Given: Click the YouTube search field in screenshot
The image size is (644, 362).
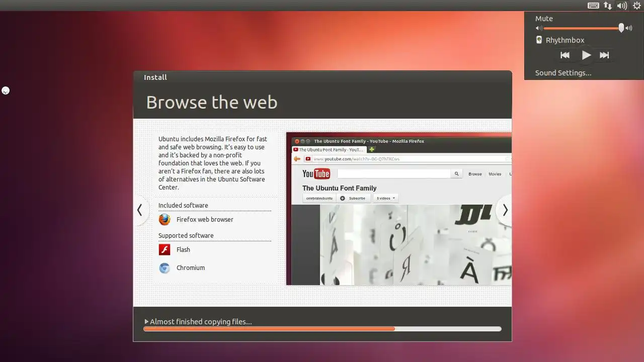Looking at the screenshot, I should pos(393,173).
